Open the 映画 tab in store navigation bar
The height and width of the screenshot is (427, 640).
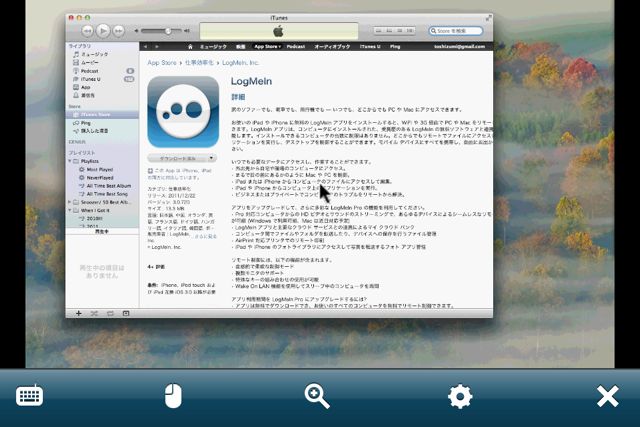pos(241,47)
